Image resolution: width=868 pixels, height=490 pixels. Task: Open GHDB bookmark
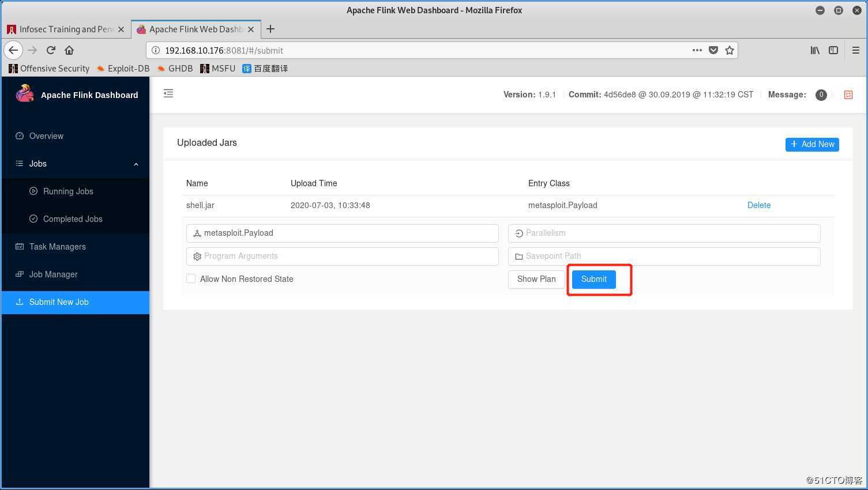175,69
